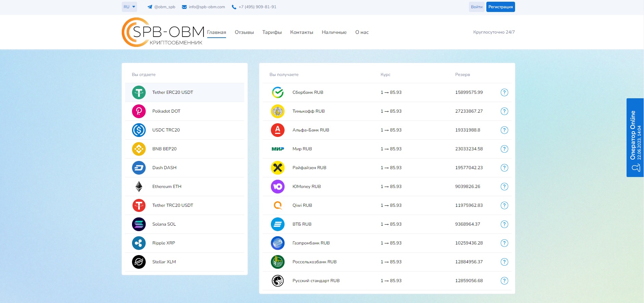Click the МИР payment system logo
The height and width of the screenshot is (303, 644).
pos(278,149)
